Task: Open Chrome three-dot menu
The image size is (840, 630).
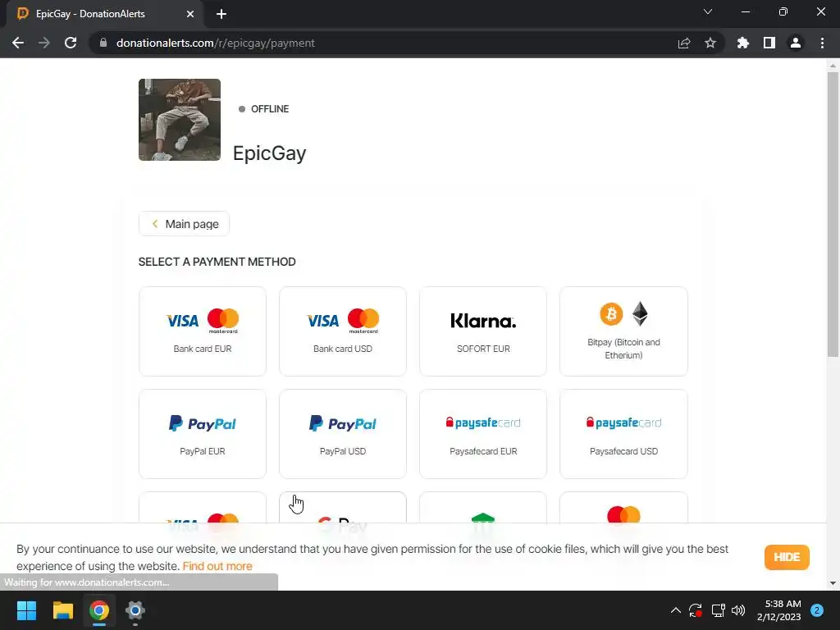Action: tap(822, 43)
